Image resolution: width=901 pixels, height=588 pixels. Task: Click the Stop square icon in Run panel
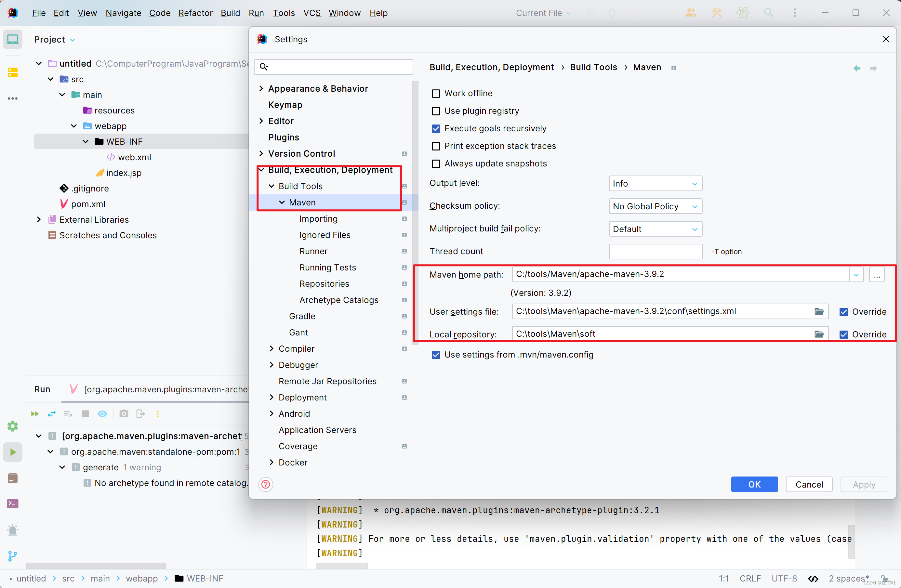tap(86, 413)
